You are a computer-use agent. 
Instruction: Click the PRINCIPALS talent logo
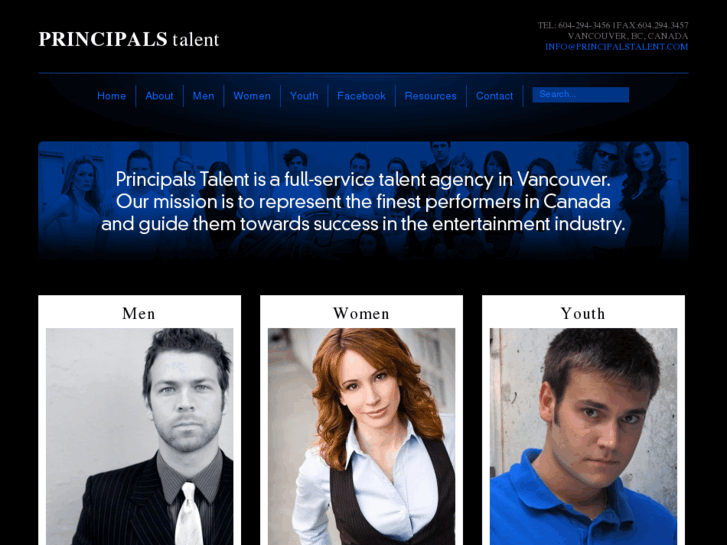pos(128,39)
